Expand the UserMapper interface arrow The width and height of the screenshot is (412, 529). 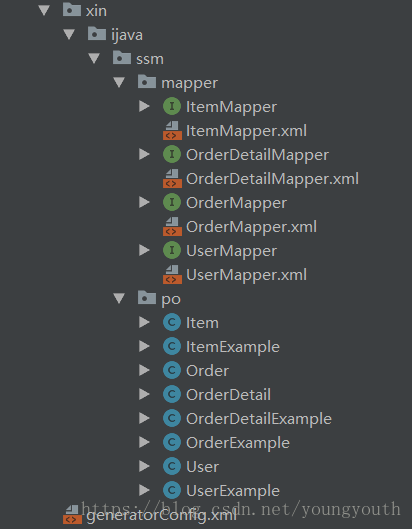tap(144, 250)
